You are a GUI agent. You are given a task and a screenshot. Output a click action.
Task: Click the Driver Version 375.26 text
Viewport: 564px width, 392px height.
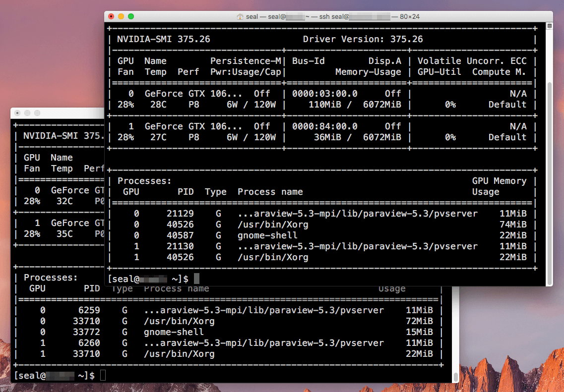(x=363, y=39)
